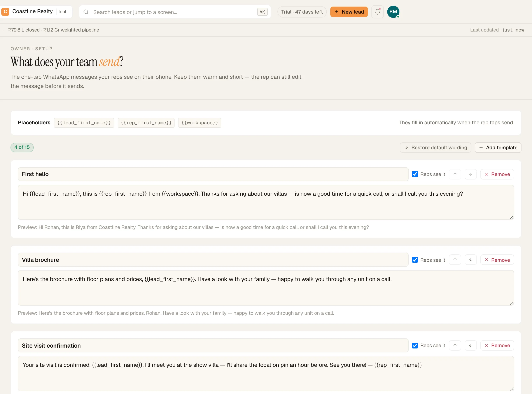
Task: Click the trial tag beside Coastline Realty
Action: point(62,11)
